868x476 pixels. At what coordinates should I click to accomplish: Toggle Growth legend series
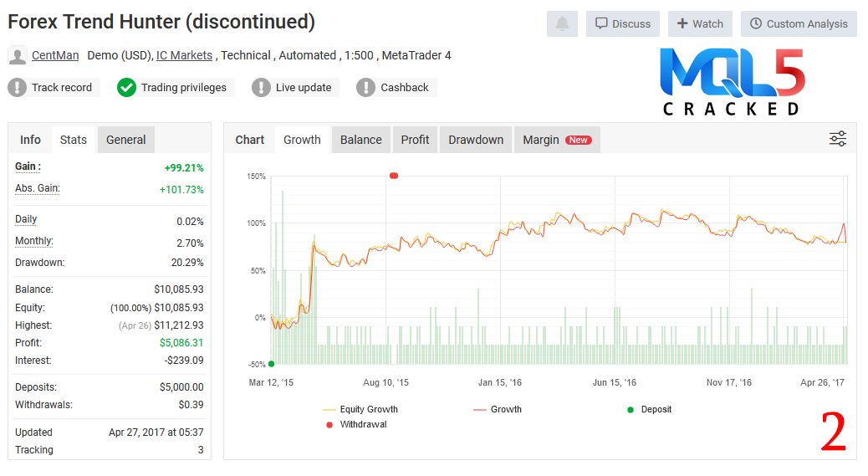pyautogui.click(x=497, y=410)
